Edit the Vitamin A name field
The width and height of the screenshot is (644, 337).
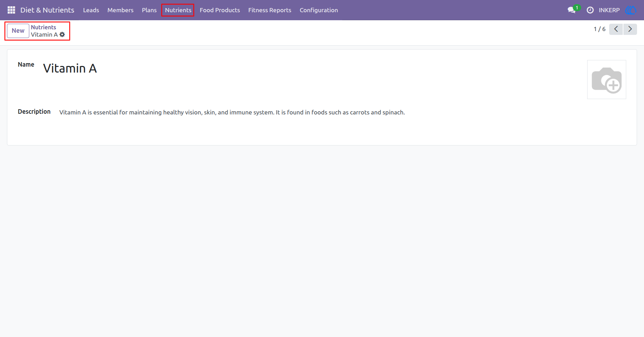[x=70, y=68]
